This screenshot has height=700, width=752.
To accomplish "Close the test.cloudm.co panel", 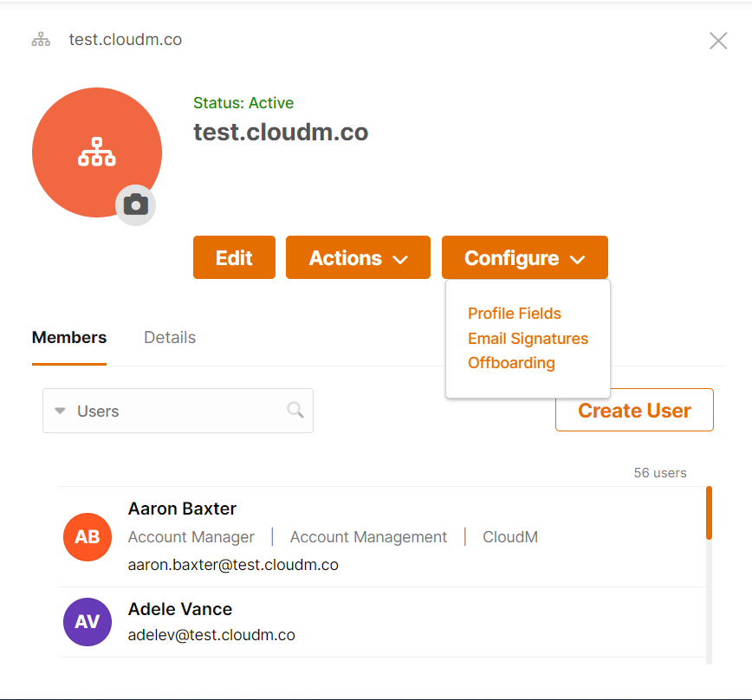I will pos(718,41).
